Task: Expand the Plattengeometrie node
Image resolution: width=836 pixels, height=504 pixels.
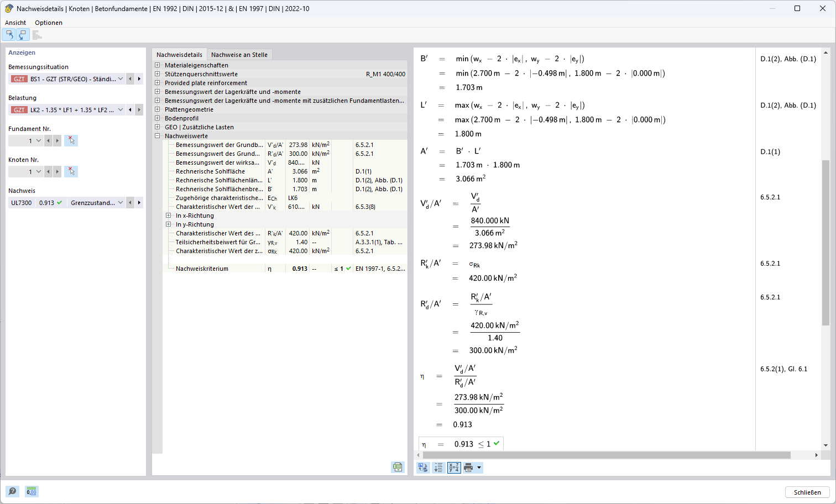Action: (158, 109)
